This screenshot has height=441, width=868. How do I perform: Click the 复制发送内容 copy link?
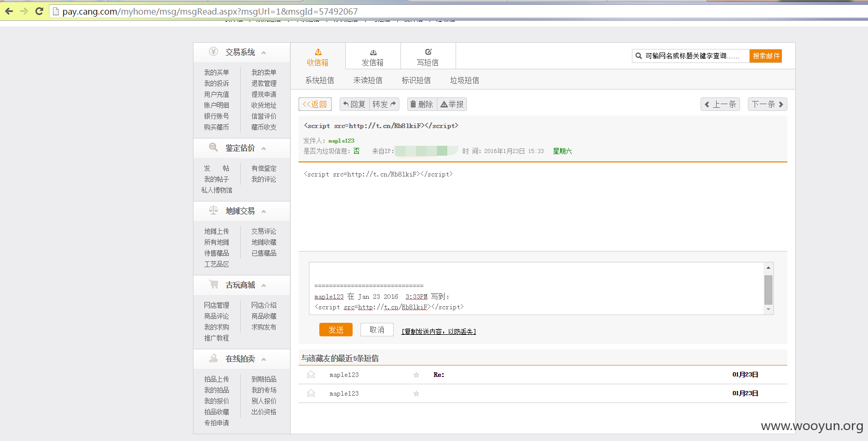pos(439,331)
